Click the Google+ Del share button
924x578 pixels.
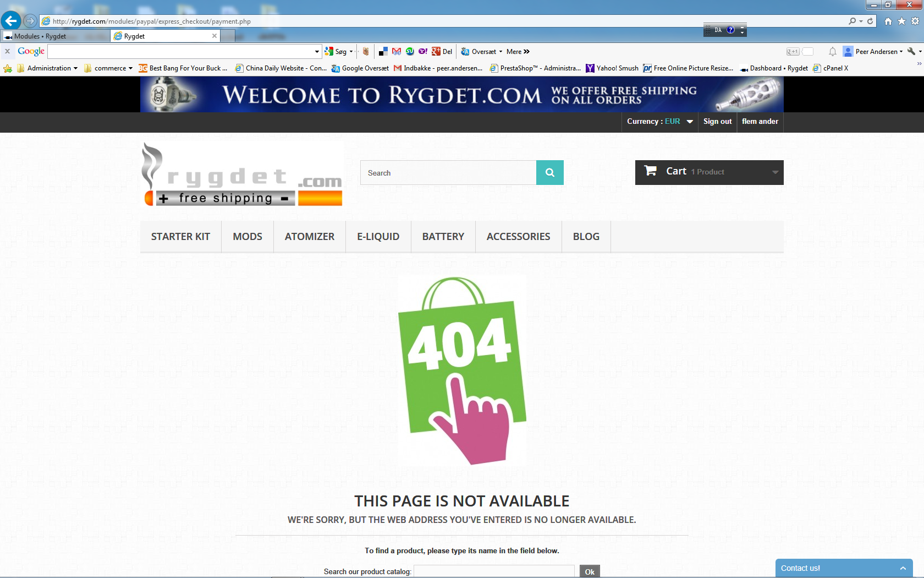tap(442, 52)
